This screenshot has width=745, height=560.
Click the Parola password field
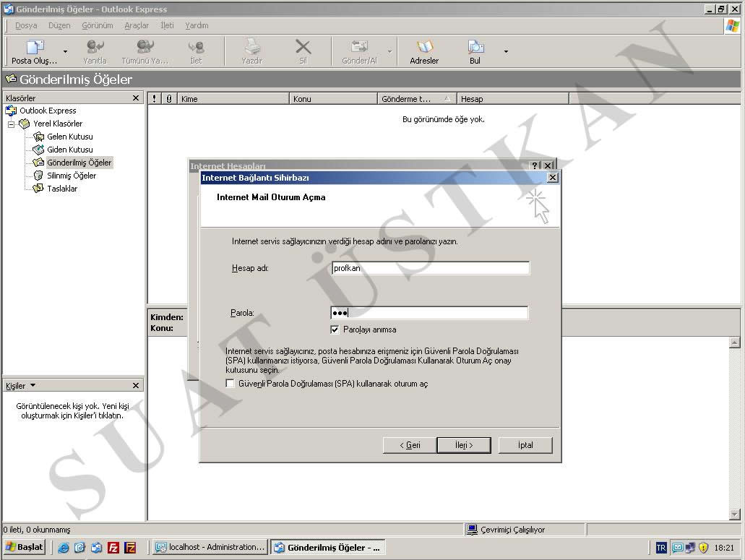[429, 313]
